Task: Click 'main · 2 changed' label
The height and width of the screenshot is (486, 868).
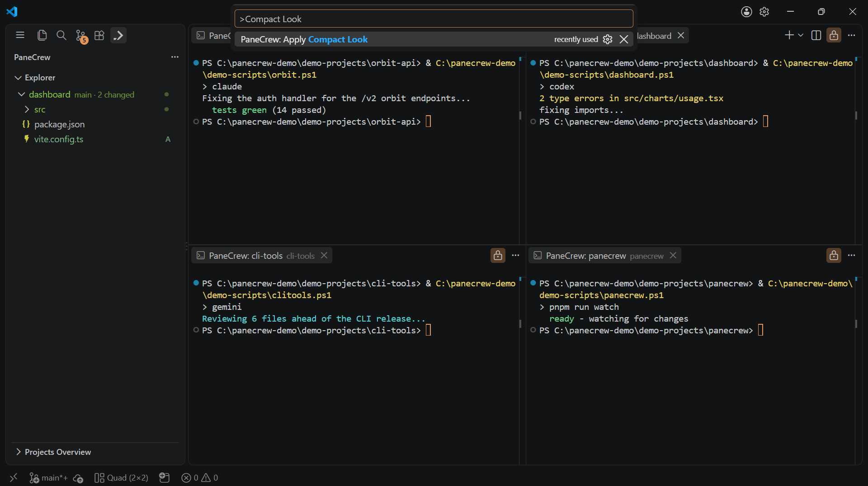Action: point(104,95)
